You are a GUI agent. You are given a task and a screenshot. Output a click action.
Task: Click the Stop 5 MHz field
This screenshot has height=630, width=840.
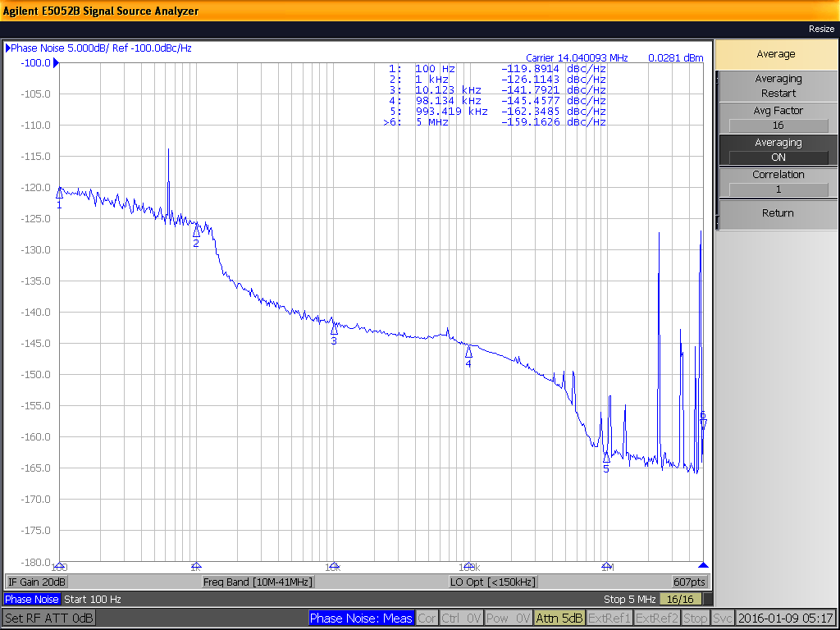tap(629, 599)
